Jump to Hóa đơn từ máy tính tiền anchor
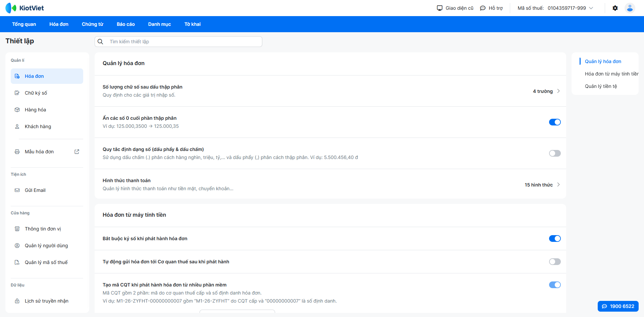 (x=611, y=74)
